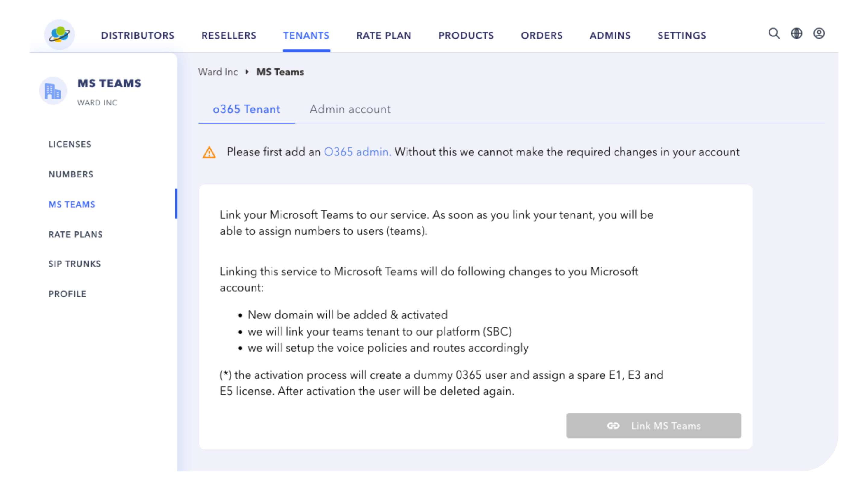868x488 pixels.
Task: Click the planet logo icon
Action: 59,35
